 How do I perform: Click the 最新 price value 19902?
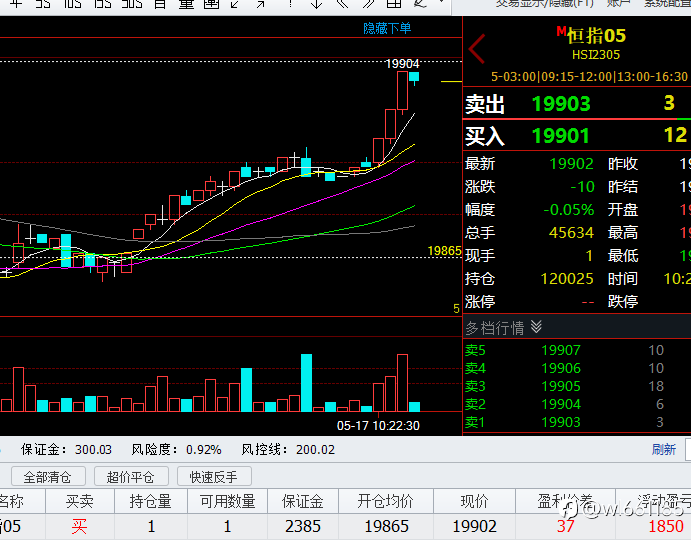572,164
